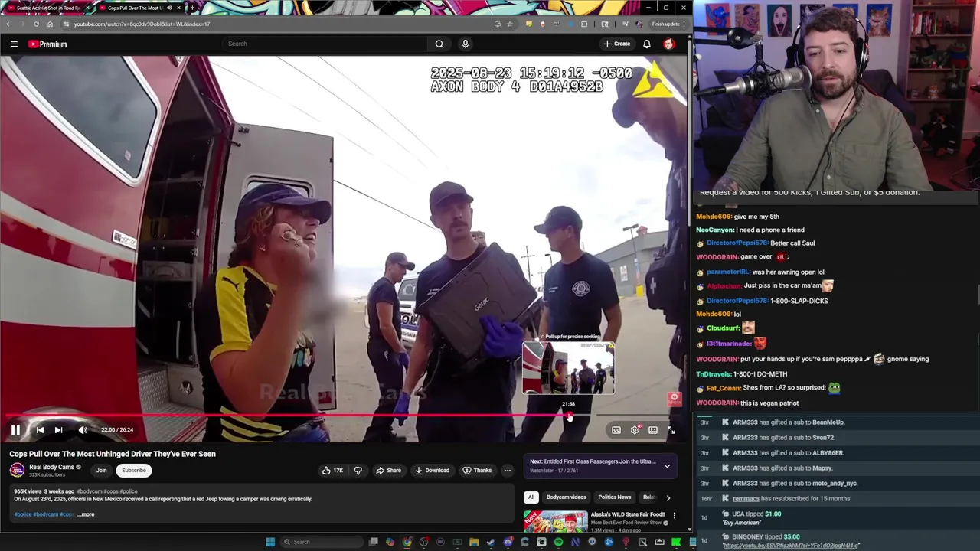
Task: Click chat message 'Better call Saul'
Action: tap(792, 243)
